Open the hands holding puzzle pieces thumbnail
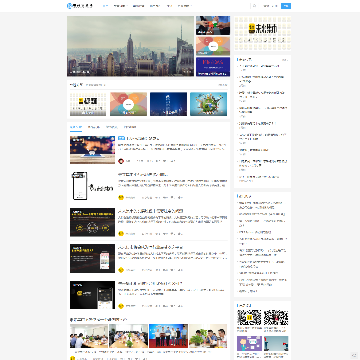The height and width of the screenshot is (360, 360). click(213, 25)
